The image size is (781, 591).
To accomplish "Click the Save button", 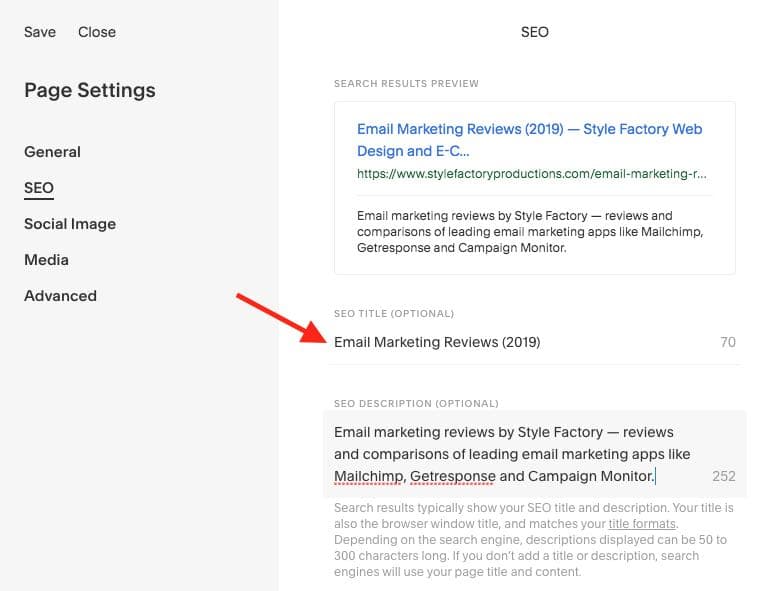I will 40,32.
